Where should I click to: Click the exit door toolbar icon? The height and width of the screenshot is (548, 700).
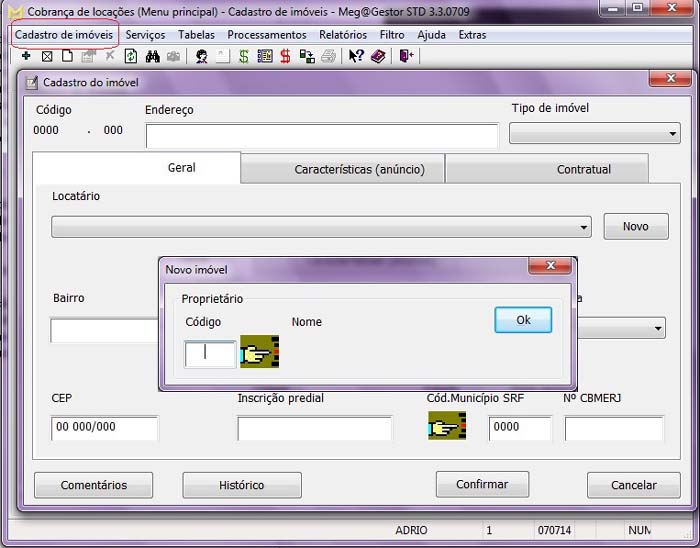coord(406,57)
